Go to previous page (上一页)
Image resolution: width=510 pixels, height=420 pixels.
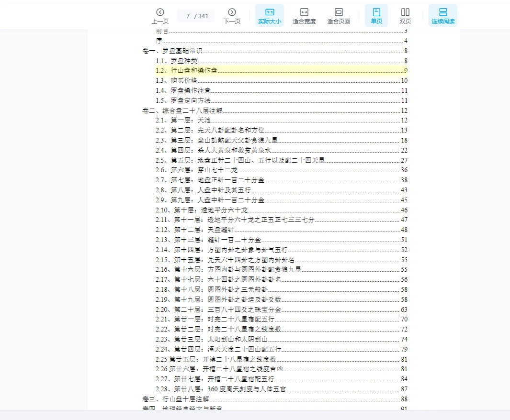coord(160,16)
